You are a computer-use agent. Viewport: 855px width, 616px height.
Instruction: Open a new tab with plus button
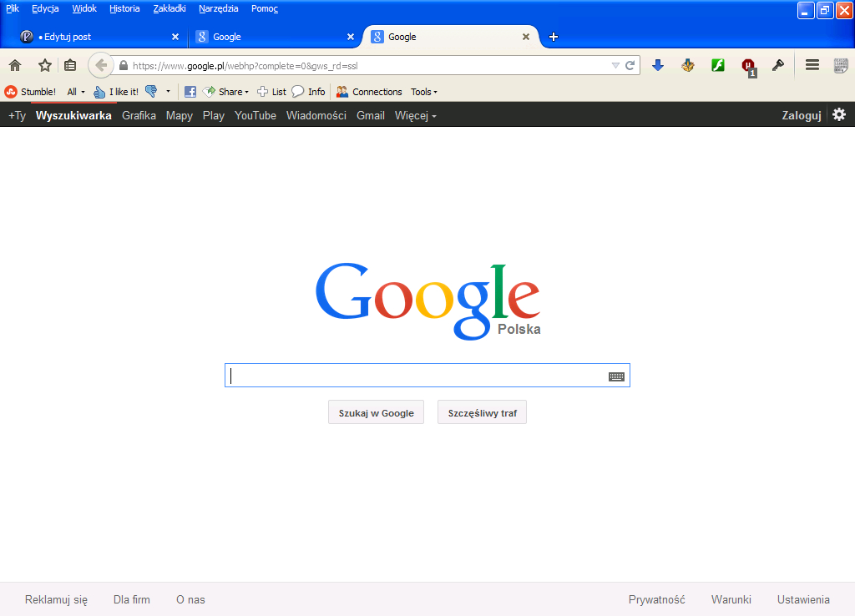coord(554,37)
